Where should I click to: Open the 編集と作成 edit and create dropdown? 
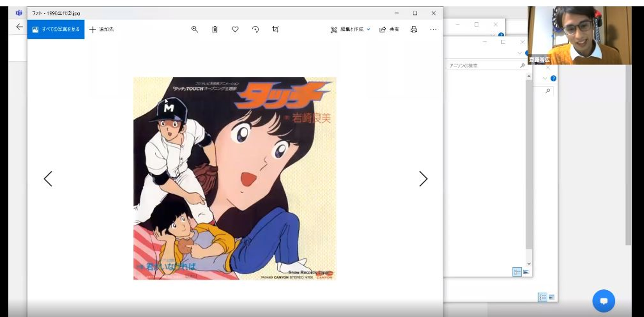pyautogui.click(x=350, y=30)
